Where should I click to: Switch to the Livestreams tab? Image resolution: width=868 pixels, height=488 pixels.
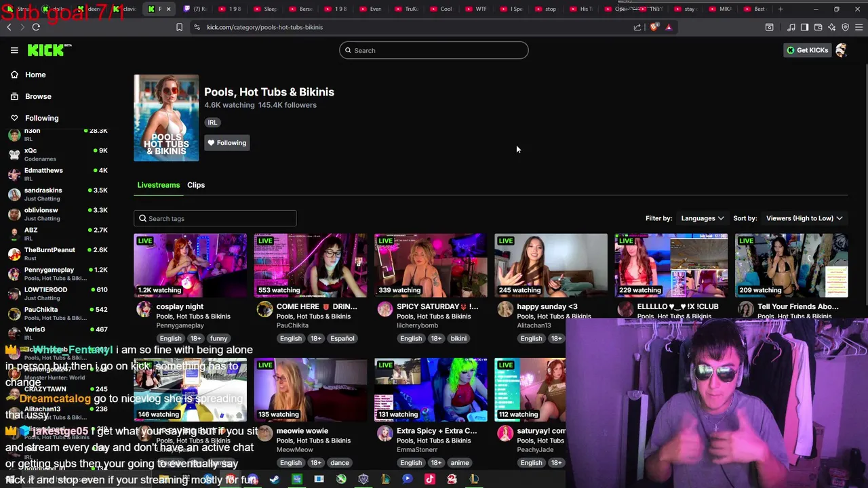pos(159,185)
